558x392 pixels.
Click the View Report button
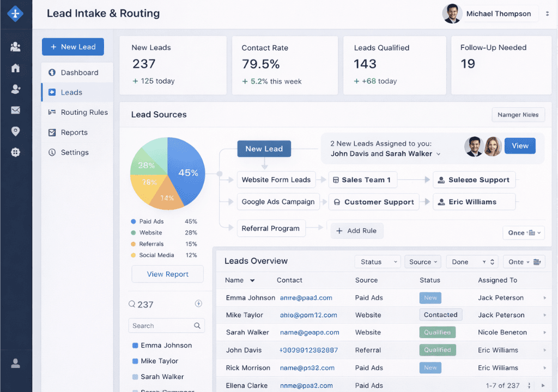click(x=167, y=274)
